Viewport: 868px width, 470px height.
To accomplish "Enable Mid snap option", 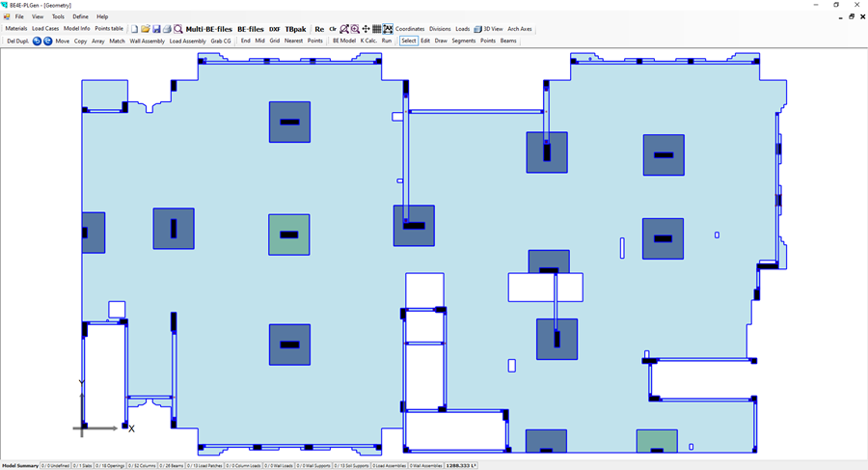I will tap(259, 41).
